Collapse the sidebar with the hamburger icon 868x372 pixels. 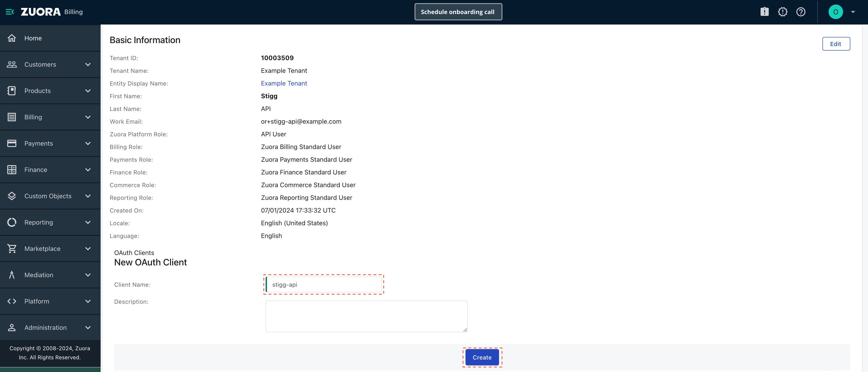(10, 12)
